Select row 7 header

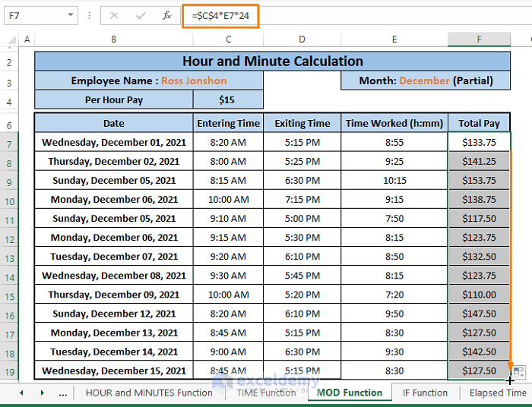(x=10, y=143)
